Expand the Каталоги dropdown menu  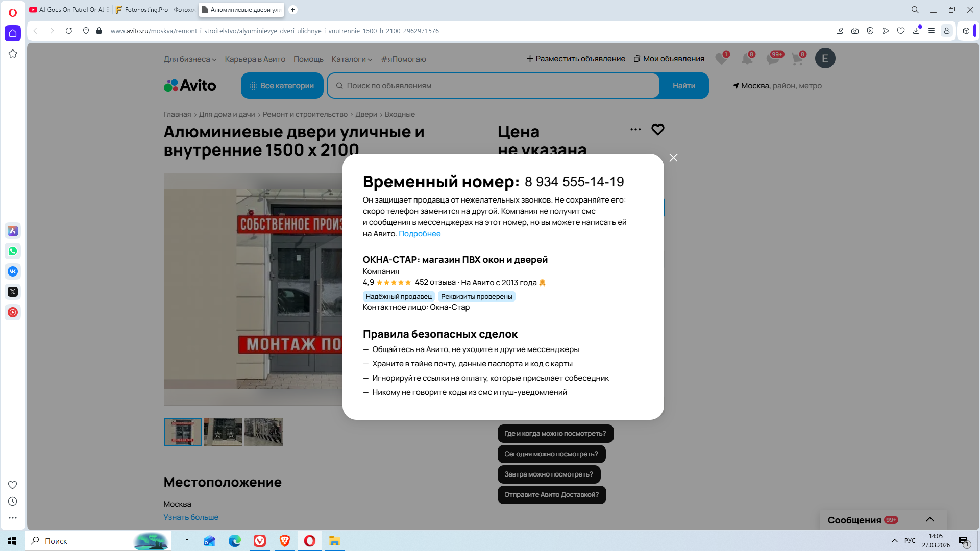pos(352,59)
